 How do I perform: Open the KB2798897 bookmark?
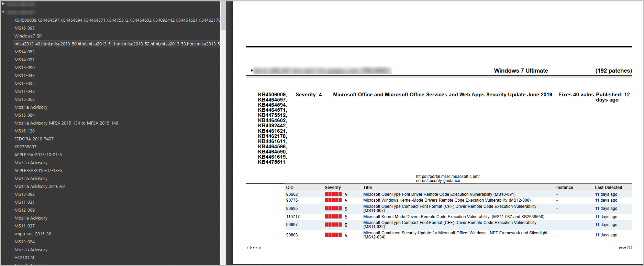point(25,147)
